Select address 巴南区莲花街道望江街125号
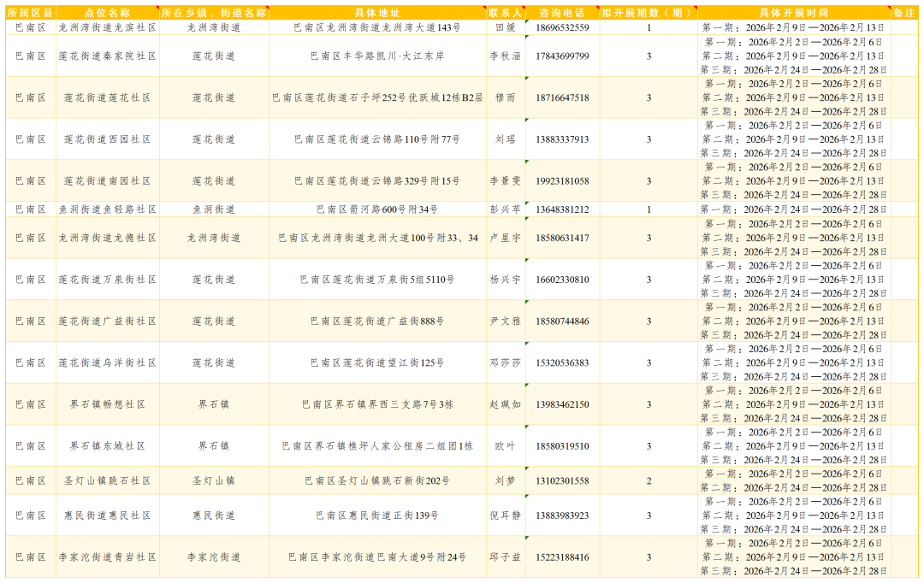 [377, 363]
